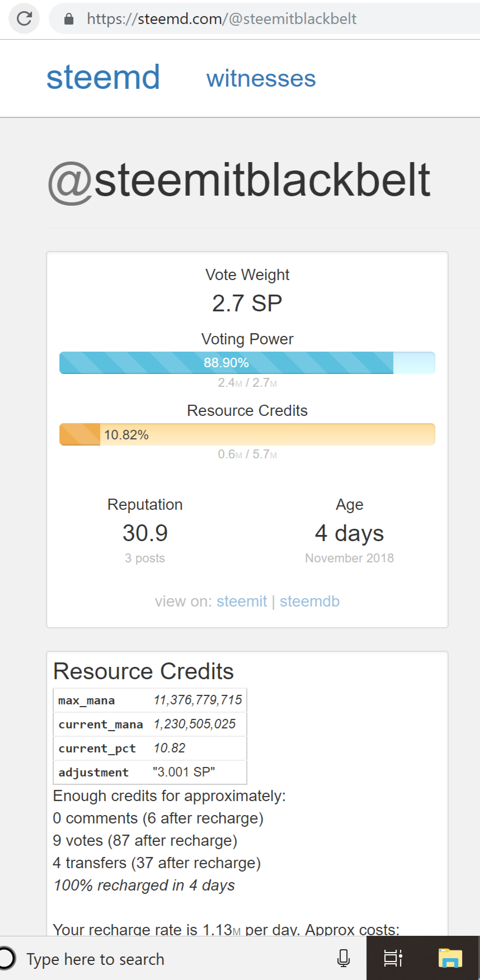
Task: Click the Resource Credits 10.82% bar
Action: point(247,434)
